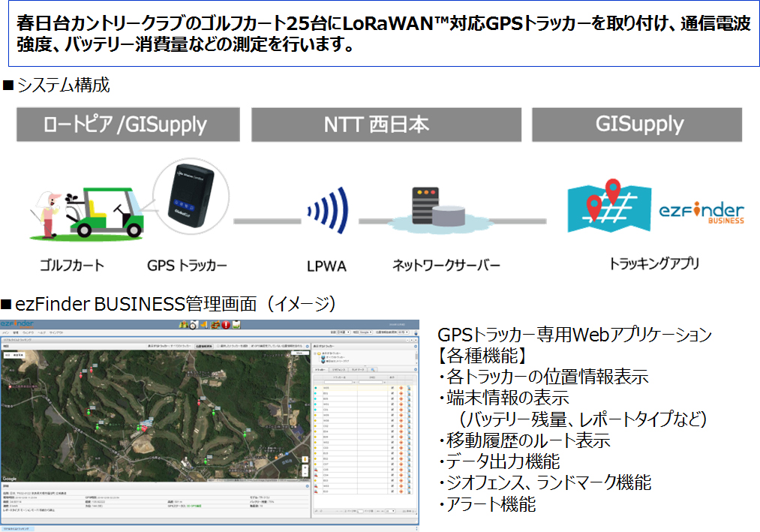Open the rows-per-page 20 dropdown
The width and height of the screenshot is (760, 532).
pyautogui.click(x=390, y=511)
